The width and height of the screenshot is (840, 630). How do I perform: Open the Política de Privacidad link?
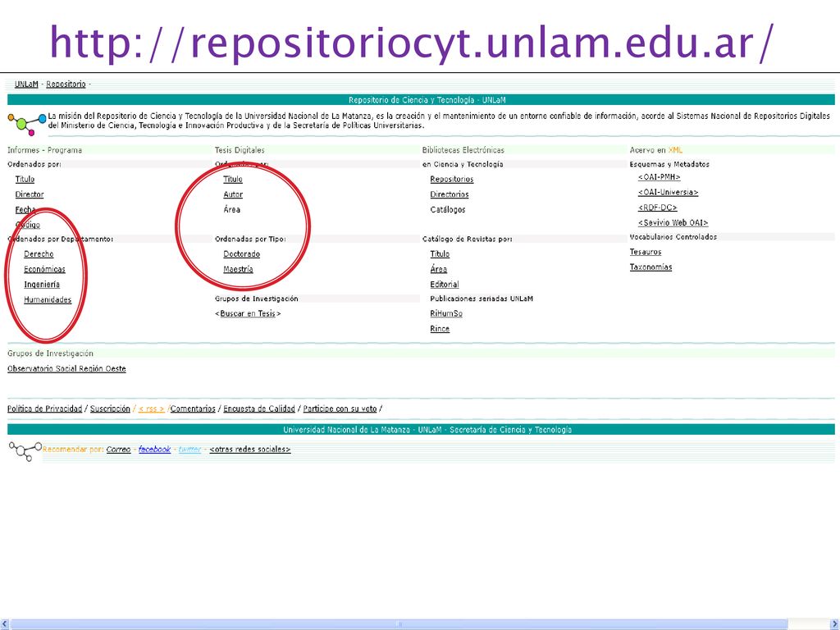coord(44,409)
